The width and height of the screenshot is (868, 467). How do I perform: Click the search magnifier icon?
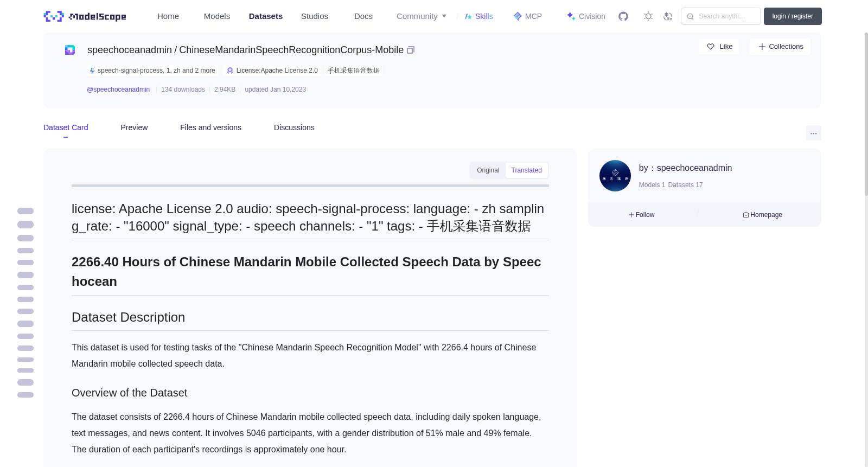point(690,16)
